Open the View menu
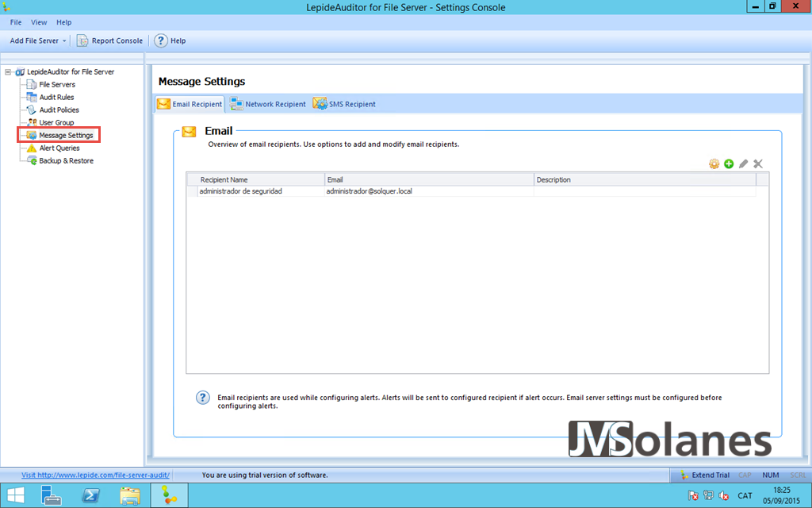Image resolution: width=812 pixels, height=508 pixels. (x=39, y=22)
